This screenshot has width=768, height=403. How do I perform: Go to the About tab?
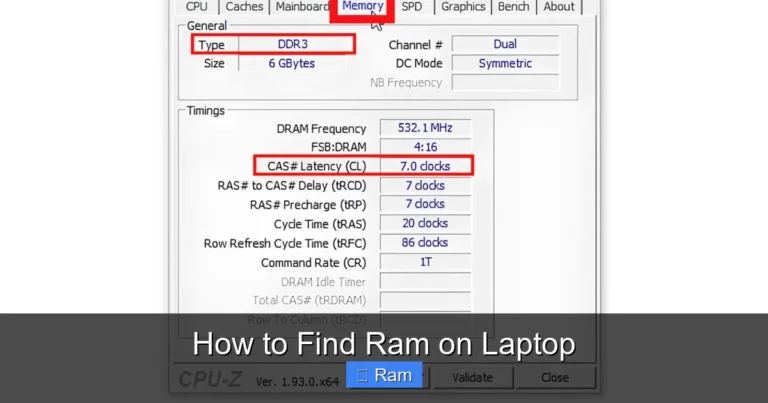coord(559,7)
